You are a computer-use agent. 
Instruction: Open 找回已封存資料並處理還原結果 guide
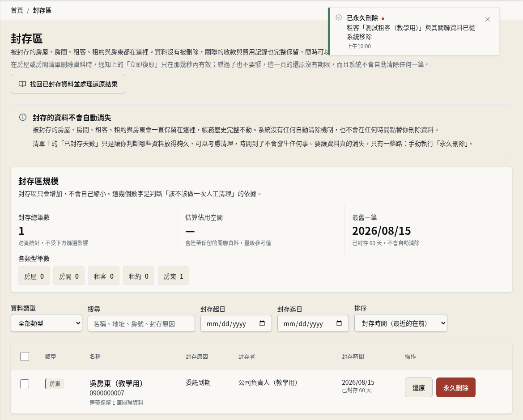point(68,84)
